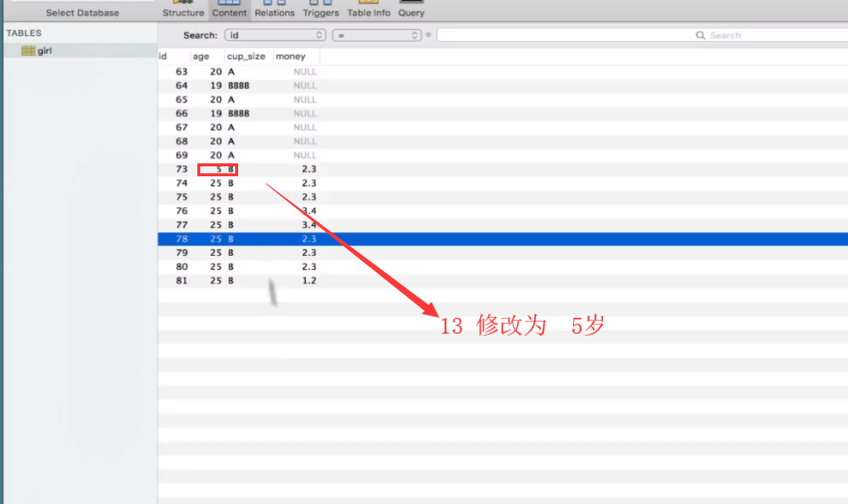Viewport: 848px width, 504px height.
Task: Select the id cell showing 73
Action: click(x=181, y=169)
